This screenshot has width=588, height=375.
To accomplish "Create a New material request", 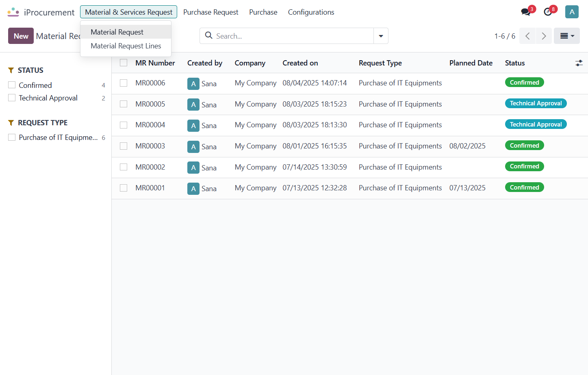I will (21, 36).
